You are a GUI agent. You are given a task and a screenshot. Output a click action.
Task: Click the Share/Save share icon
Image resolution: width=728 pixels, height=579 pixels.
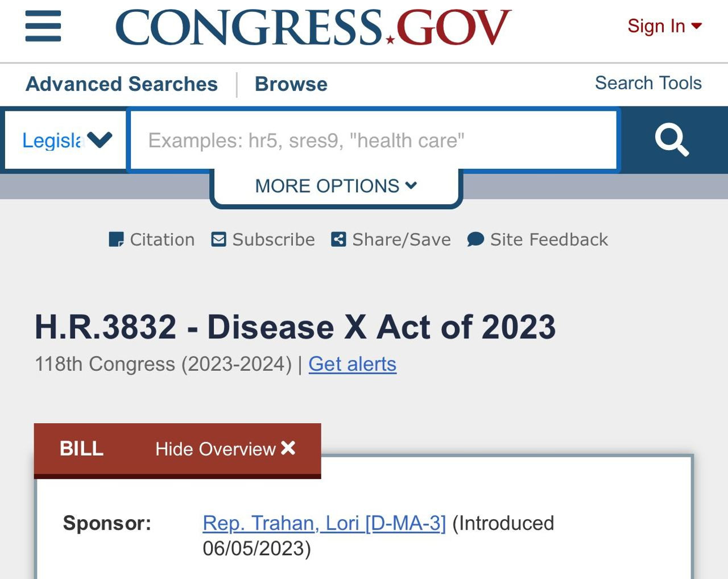[338, 239]
